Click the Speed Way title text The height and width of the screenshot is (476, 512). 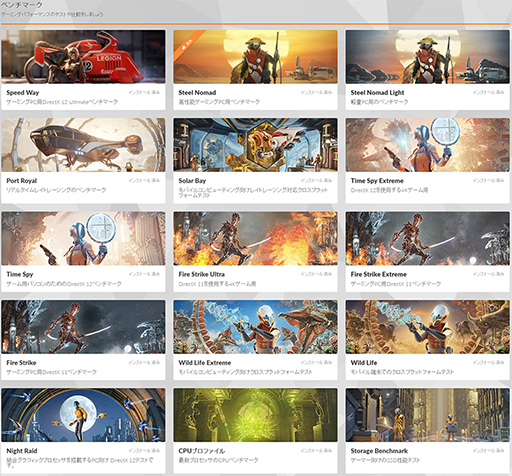23,93
